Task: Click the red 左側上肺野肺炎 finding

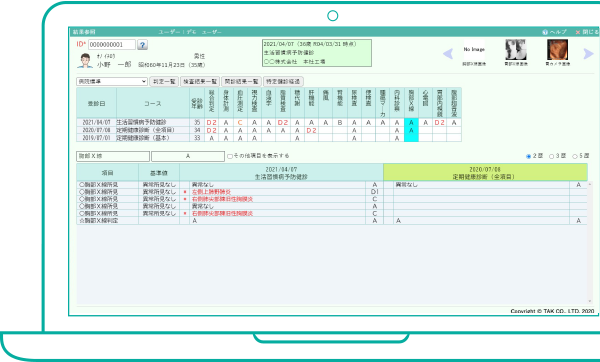Action: tap(211, 192)
